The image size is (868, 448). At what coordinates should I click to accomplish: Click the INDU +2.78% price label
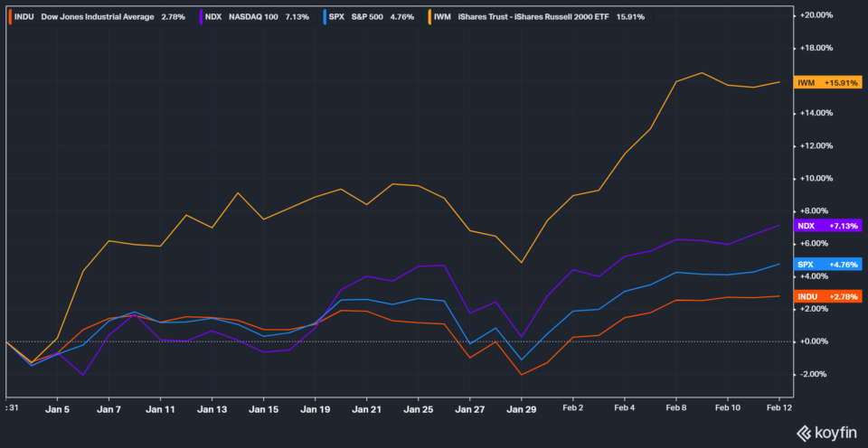coord(827,297)
